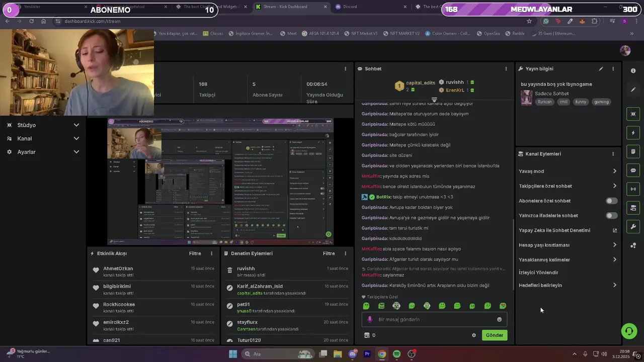
Task: Open the chat bubble widget icon in sidebar
Action: [633, 170]
